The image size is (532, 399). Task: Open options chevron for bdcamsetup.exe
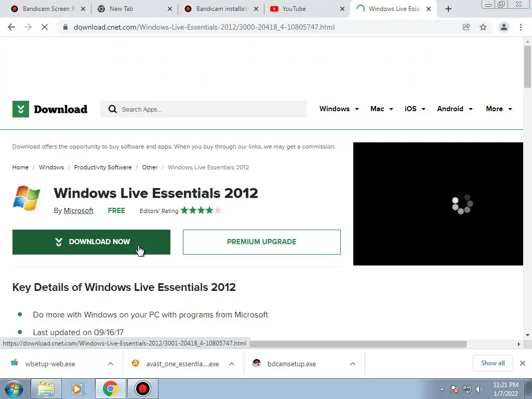tap(353, 364)
